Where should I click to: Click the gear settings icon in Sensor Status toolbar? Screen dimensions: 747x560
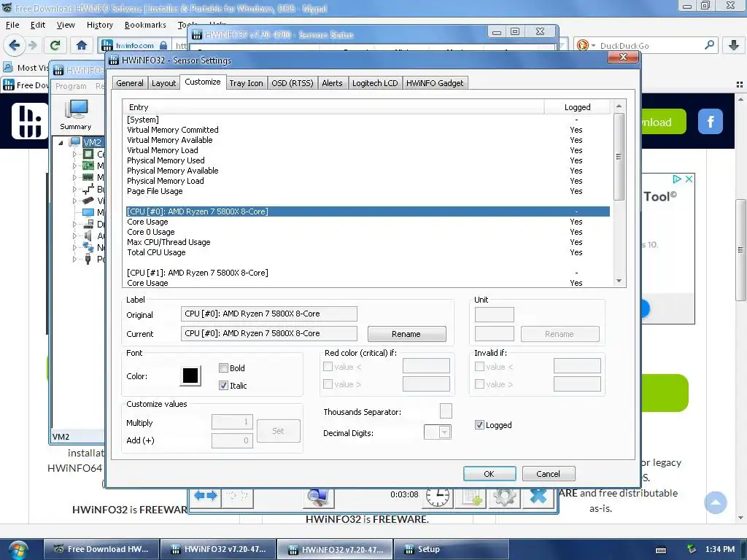click(505, 497)
